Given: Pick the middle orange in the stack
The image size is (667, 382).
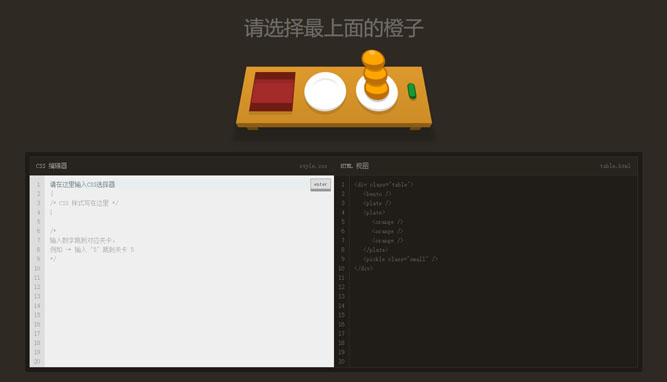Looking at the screenshot, I should (x=375, y=74).
